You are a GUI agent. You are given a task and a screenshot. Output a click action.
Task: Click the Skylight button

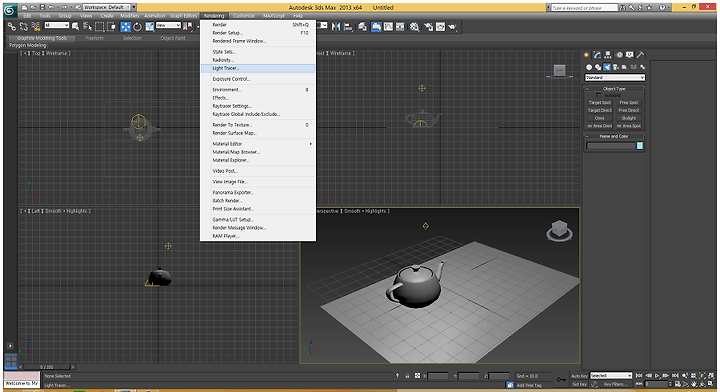click(x=629, y=118)
